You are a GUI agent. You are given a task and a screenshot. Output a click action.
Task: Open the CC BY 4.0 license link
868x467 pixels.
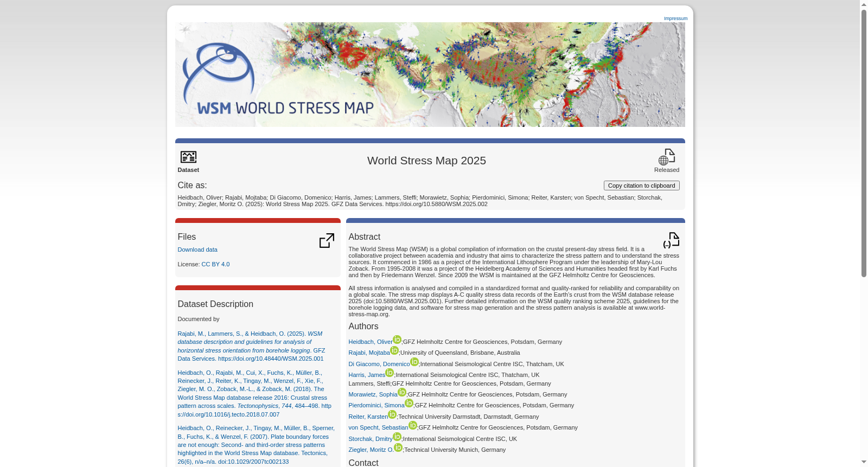click(215, 264)
